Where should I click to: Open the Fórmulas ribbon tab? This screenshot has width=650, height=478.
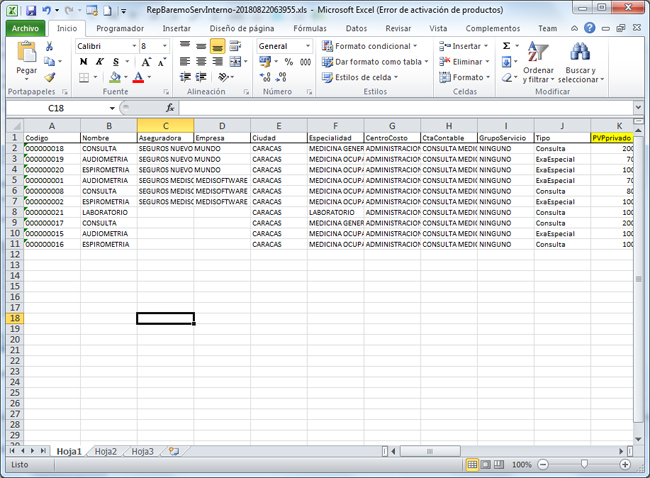309,29
